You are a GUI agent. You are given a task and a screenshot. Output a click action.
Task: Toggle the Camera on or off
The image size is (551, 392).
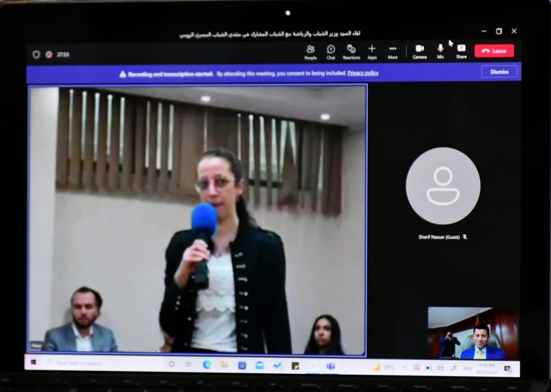419,51
